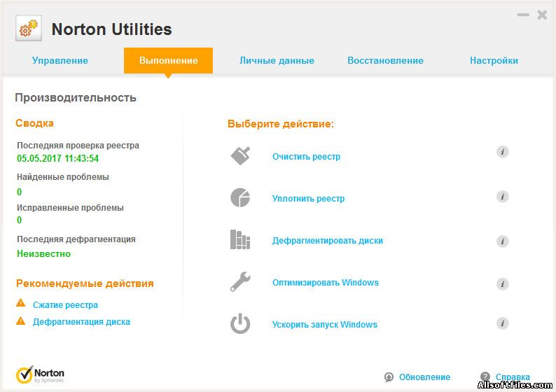Click Обновление at the bottom
Screen dimensions: 556x392
coord(424,377)
